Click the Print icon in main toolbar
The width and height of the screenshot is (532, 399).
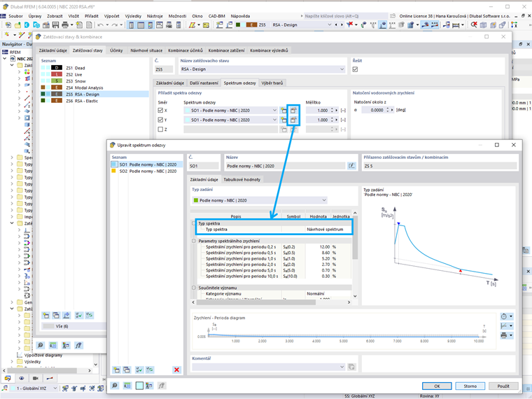(65, 24)
